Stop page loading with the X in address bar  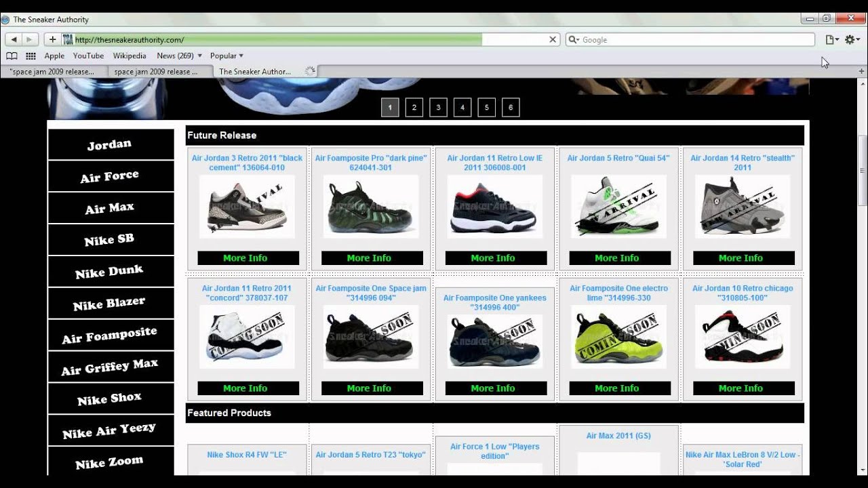(x=553, y=40)
